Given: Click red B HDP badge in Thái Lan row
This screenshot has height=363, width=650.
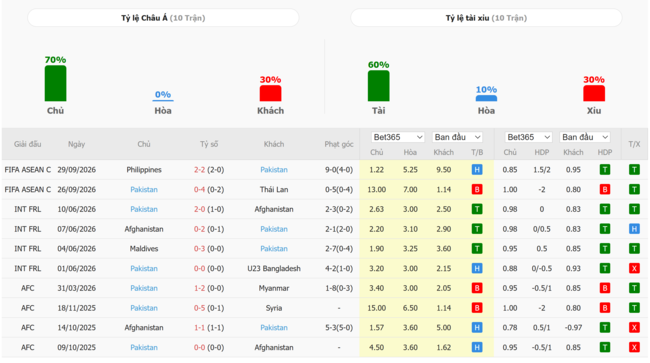Looking at the screenshot, I should point(605,189).
